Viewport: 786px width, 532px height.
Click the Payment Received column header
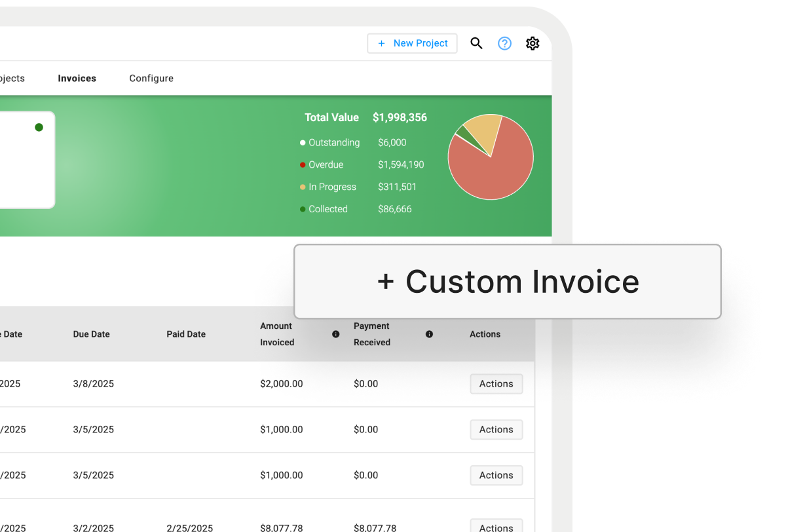(372, 334)
